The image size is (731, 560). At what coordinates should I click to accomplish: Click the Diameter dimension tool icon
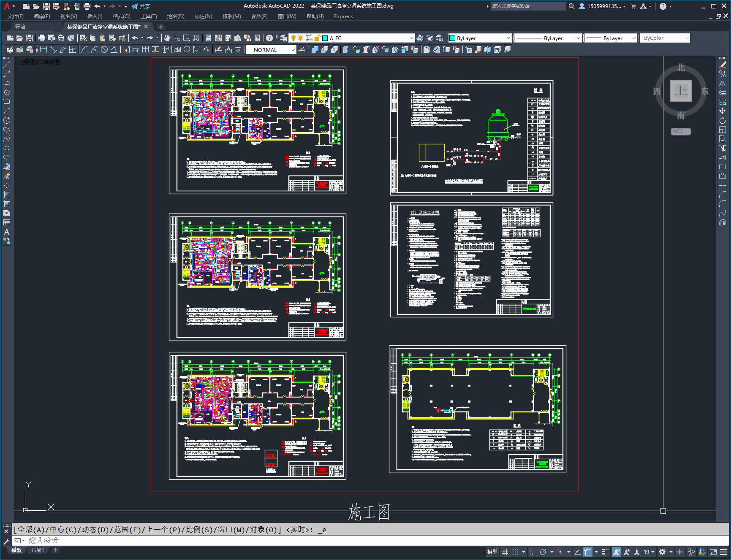(x=104, y=49)
